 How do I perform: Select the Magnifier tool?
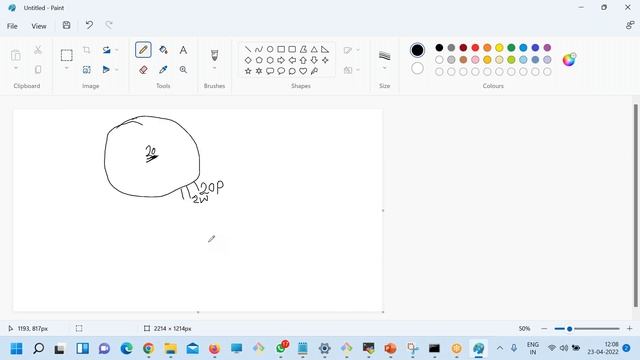pyautogui.click(x=183, y=70)
